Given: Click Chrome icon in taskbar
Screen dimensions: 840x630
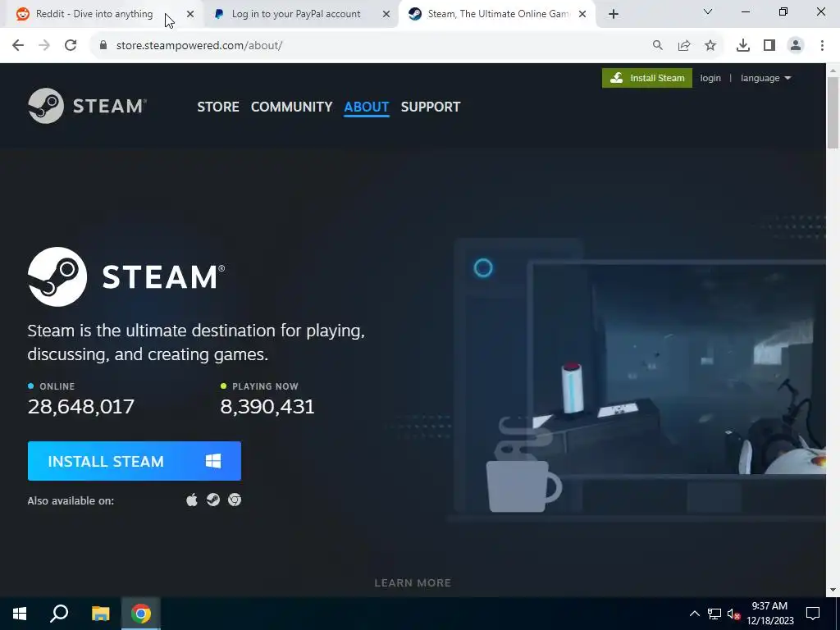Looking at the screenshot, I should (141, 614).
